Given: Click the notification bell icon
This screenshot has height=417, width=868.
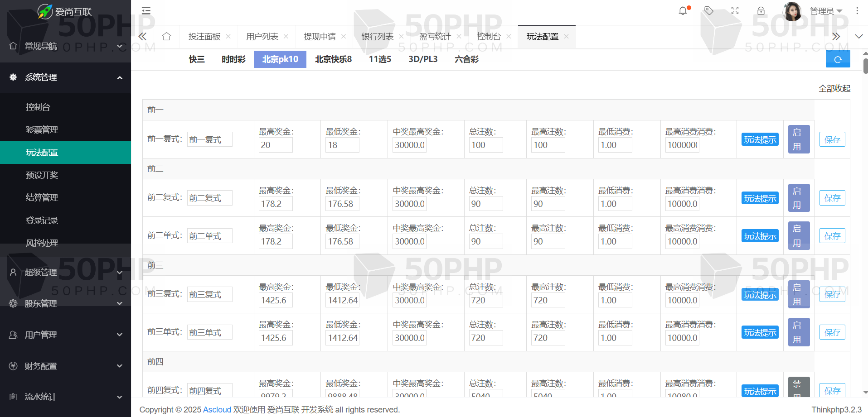Looking at the screenshot, I should pyautogui.click(x=683, y=11).
